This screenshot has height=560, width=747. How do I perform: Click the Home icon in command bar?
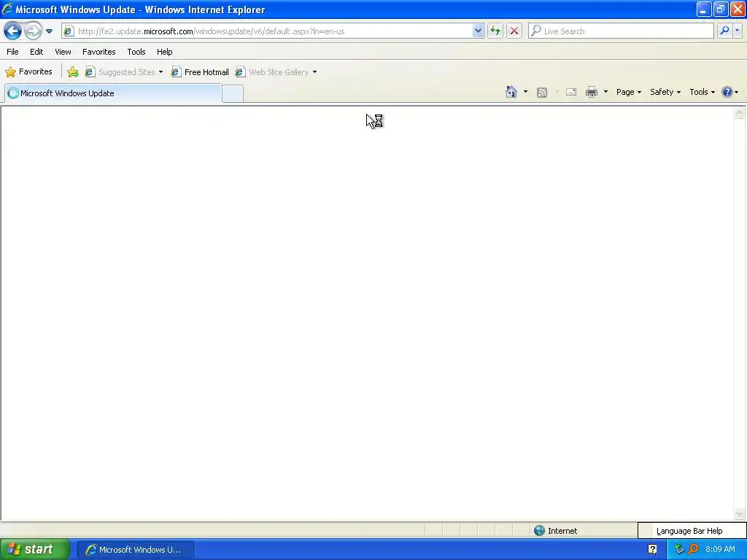pyautogui.click(x=511, y=92)
